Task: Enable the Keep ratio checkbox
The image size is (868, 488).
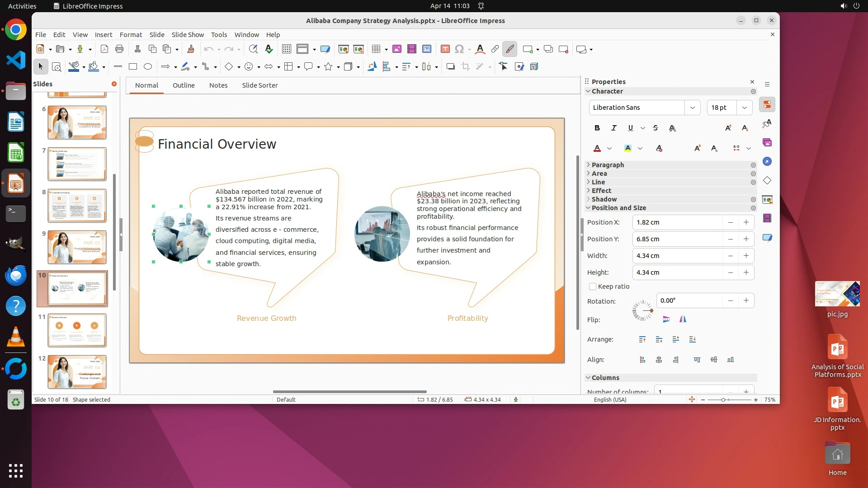Action: (593, 286)
